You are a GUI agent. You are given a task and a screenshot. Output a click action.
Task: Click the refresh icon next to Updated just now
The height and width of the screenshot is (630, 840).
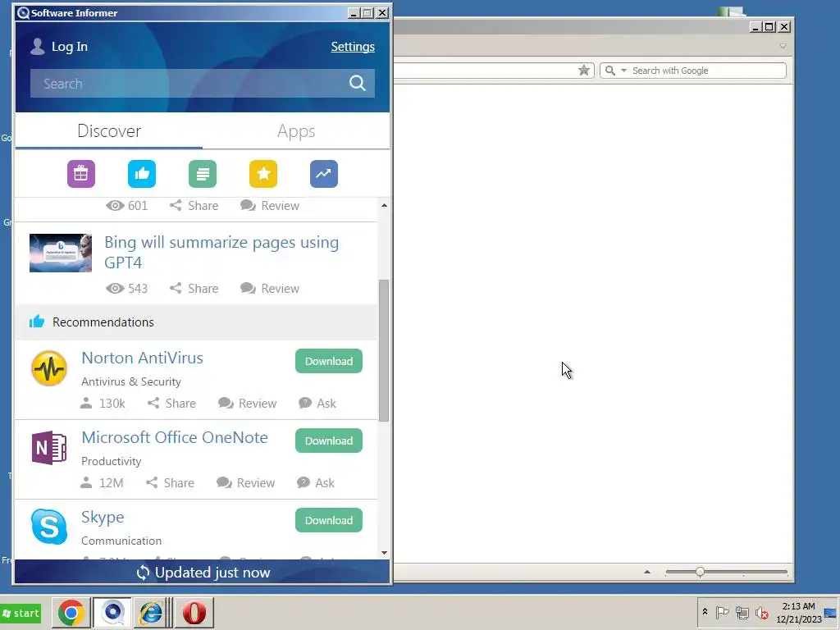(x=143, y=573)
